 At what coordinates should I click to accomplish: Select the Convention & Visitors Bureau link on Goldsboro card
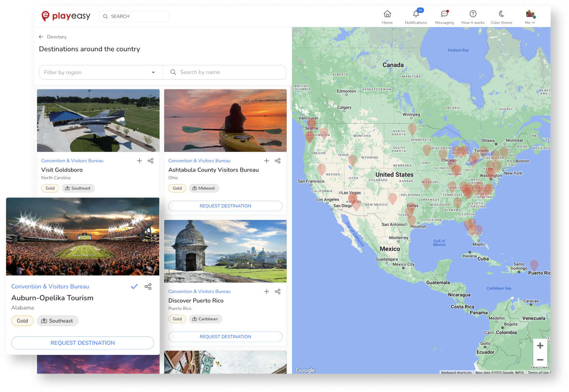tap(72, 160)
